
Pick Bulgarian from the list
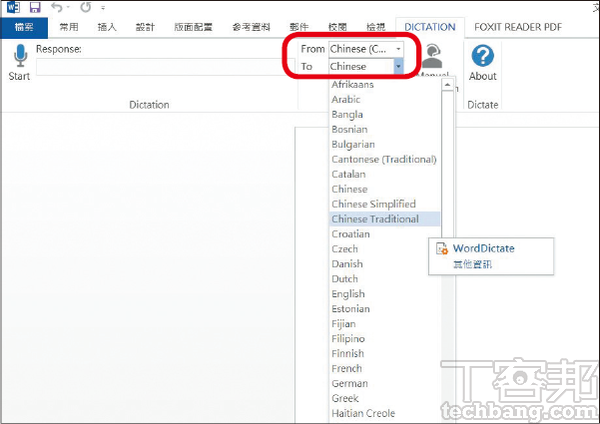coord(385,144)
